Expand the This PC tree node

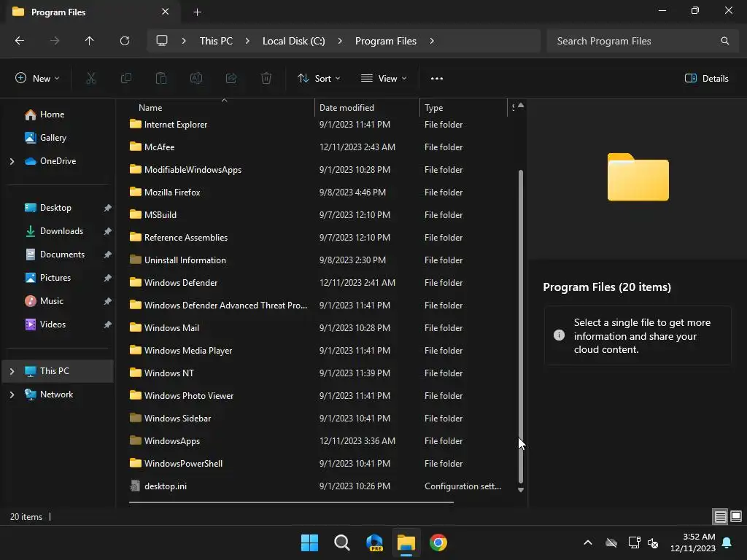click(12, 371)
